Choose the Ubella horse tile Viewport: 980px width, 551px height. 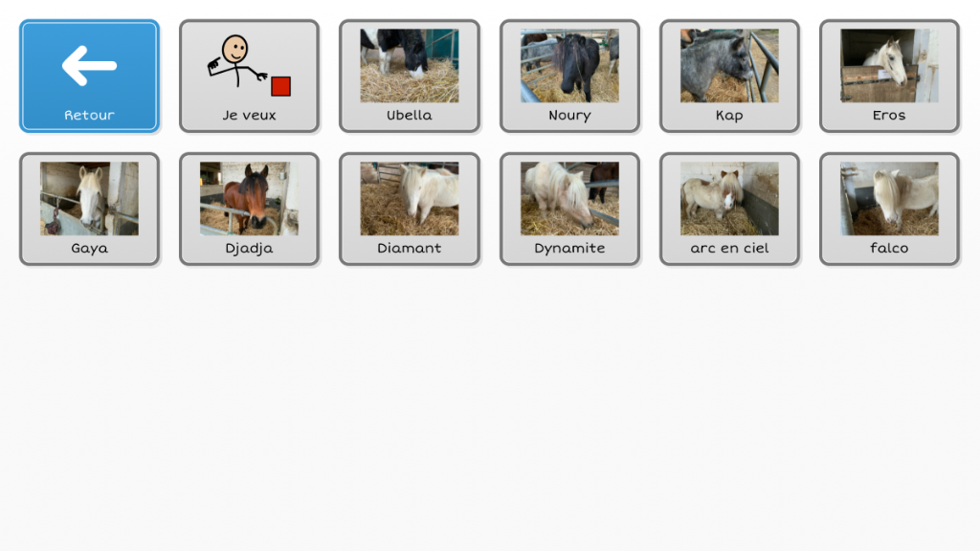[410, 76]
